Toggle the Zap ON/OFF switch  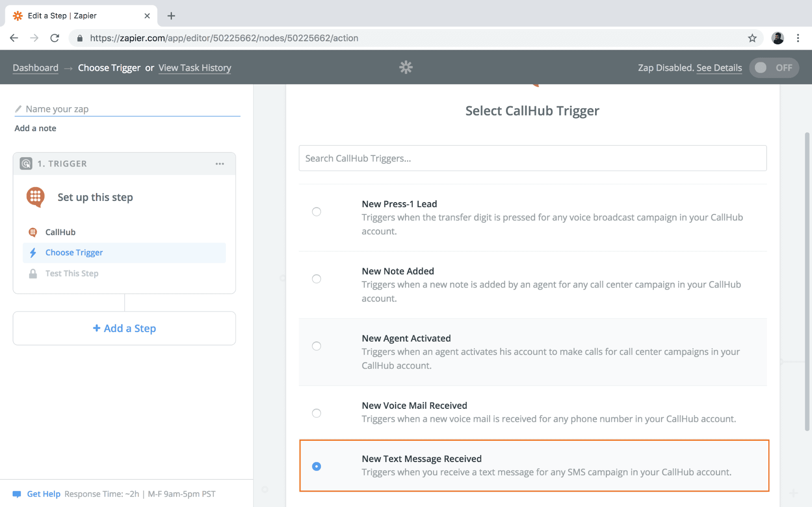tap(773, 68)
